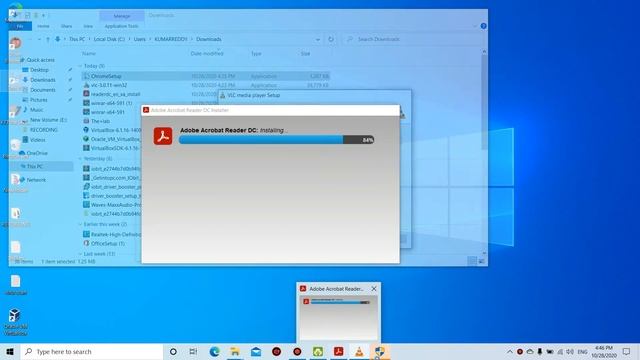Image resolution: width=640 pixels, height=360 pixels.
Task: Select the Adobe Acrobat installer taskbar icon
Action: click(x=338, y=351)
